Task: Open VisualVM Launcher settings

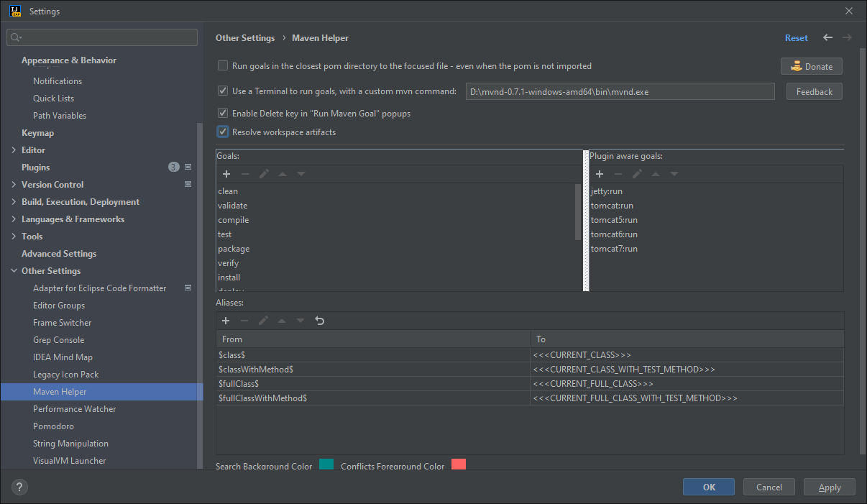Action: [x=69, y=461]
